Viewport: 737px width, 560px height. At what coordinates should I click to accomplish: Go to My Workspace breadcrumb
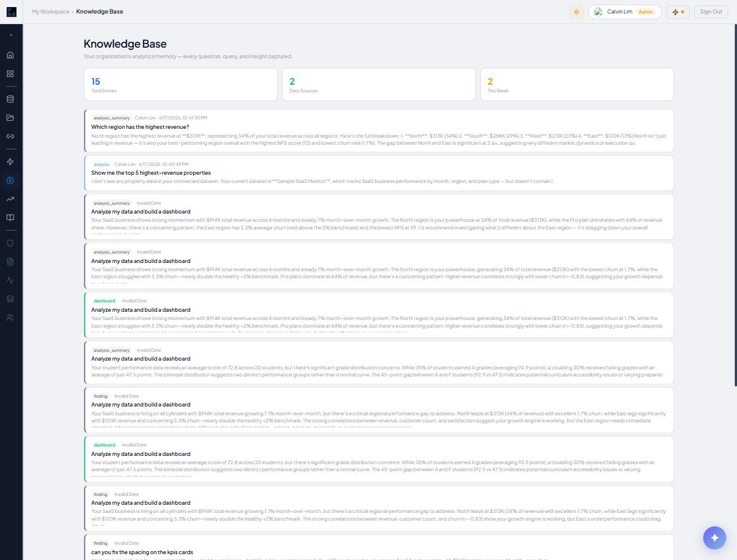(x=51, y=12)
